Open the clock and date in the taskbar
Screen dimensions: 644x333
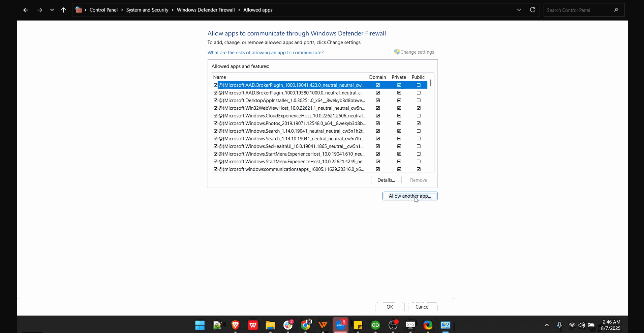tap(611, 325)
